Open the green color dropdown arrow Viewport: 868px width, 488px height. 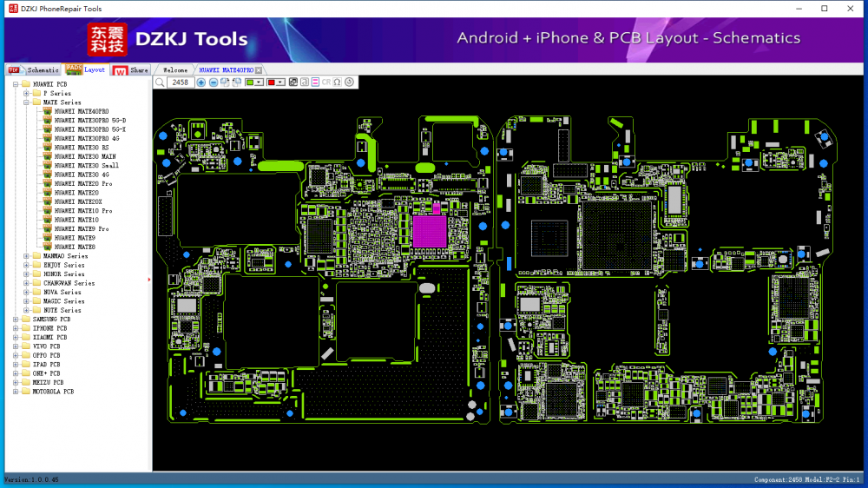[x=259, y=82]
